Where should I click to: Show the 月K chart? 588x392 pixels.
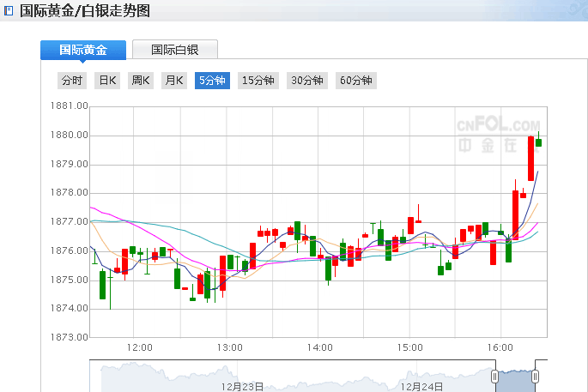coord(174,81)
